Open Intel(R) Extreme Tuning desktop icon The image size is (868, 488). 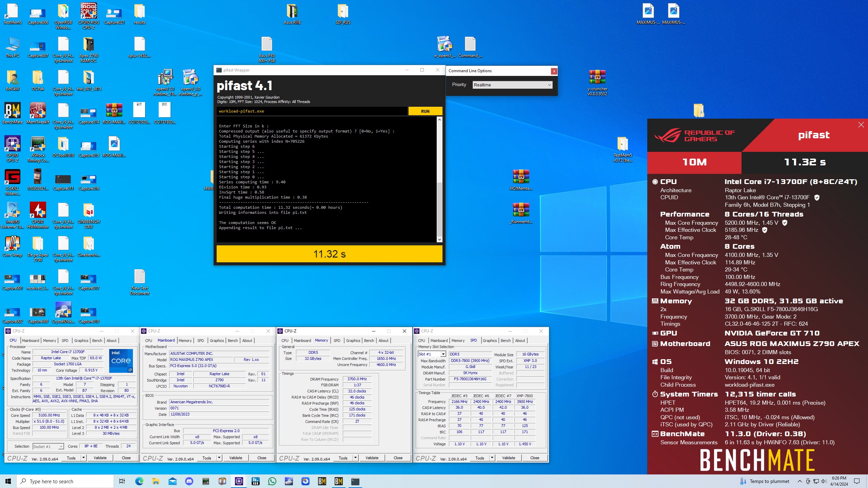coord(13,216)
